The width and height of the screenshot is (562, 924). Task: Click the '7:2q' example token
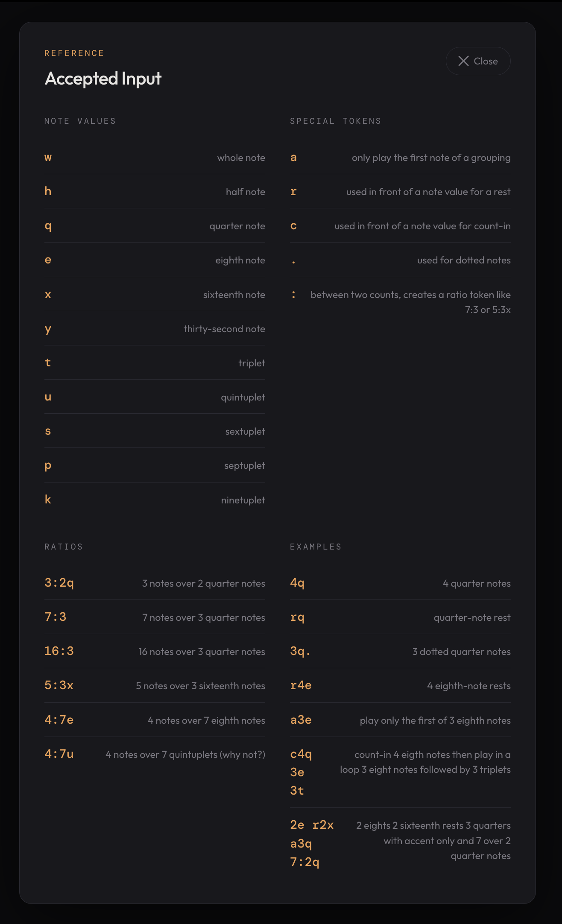point(304,862)
